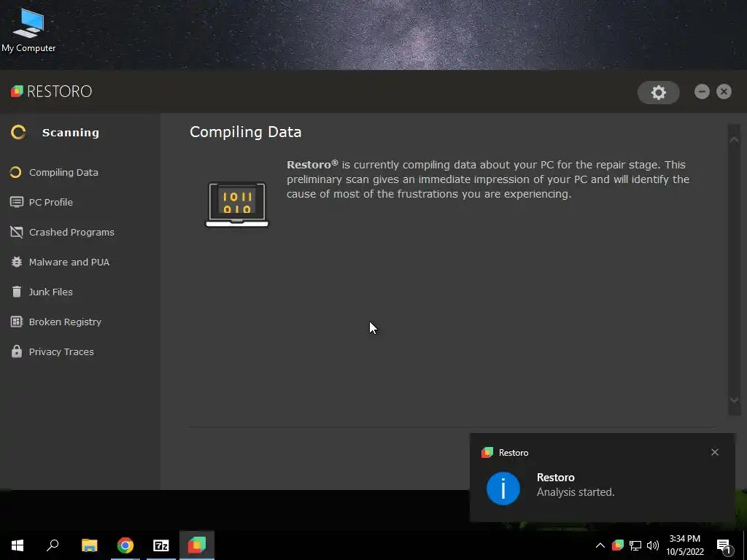Launch Google Chrome from taskbar
The image size is (747, 560).
tap(125, 545)
